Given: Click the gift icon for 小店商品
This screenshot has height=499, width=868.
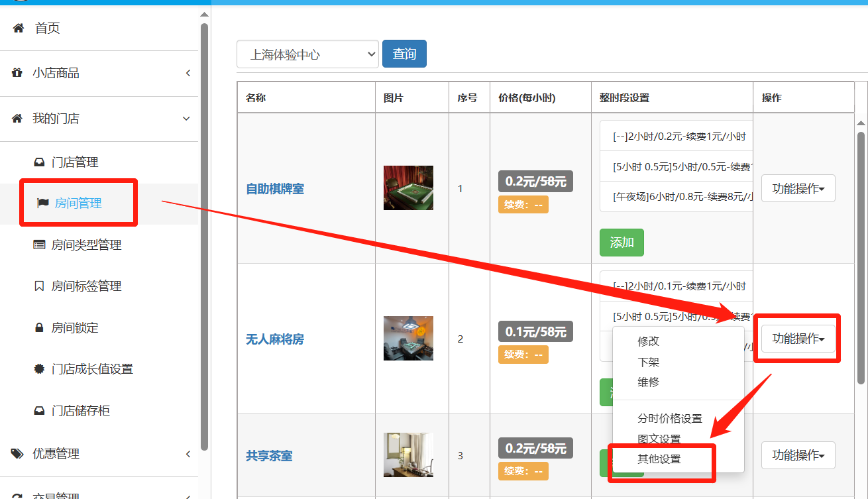Looking at the screenshot, I should click(x=17, y=73).
